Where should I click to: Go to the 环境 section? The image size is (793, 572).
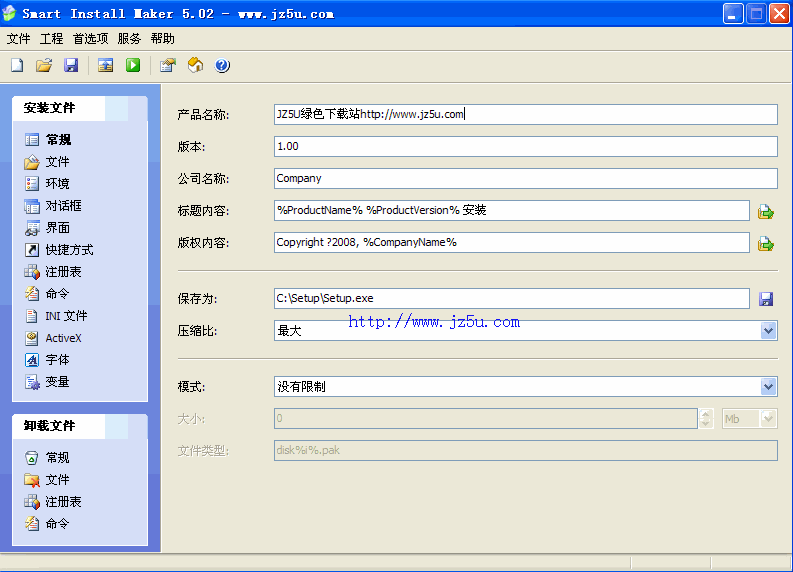point(47,184)
